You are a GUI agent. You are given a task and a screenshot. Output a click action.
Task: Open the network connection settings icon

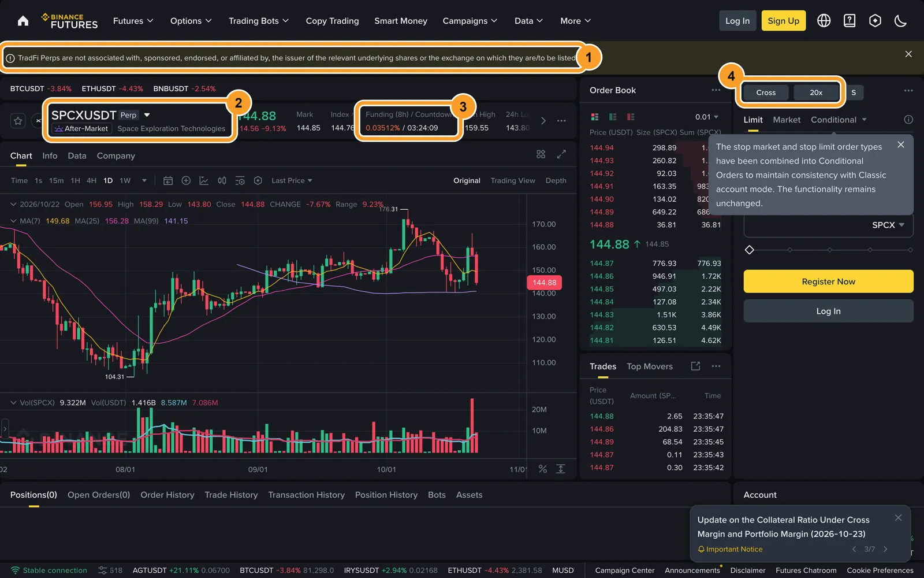(103, 570)
